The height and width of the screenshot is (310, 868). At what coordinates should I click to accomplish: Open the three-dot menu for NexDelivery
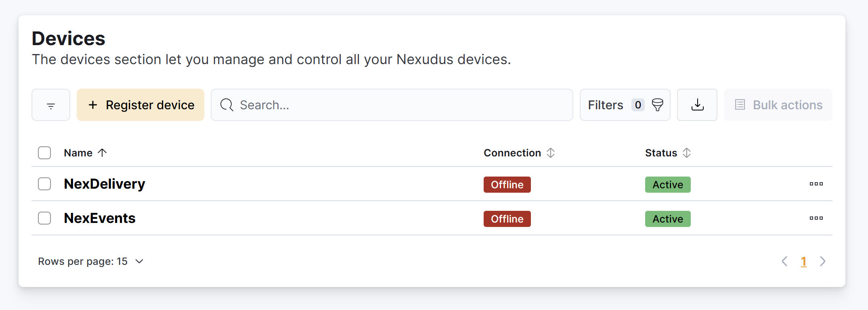point(816,184)
